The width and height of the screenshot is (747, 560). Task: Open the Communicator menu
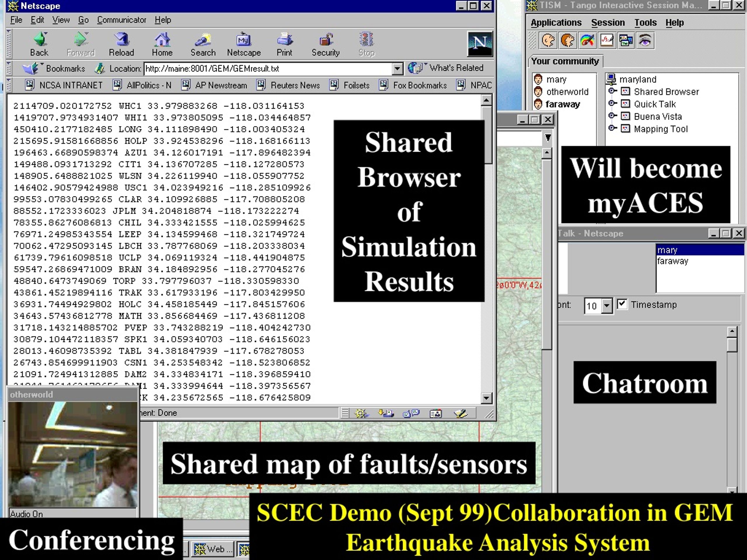[x=122, y=20]
